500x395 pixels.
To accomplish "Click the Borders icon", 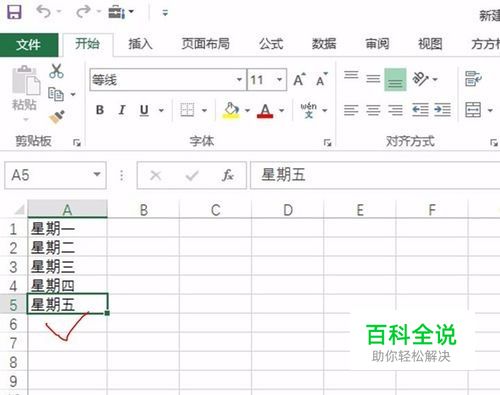I will (x=187, y=110).
